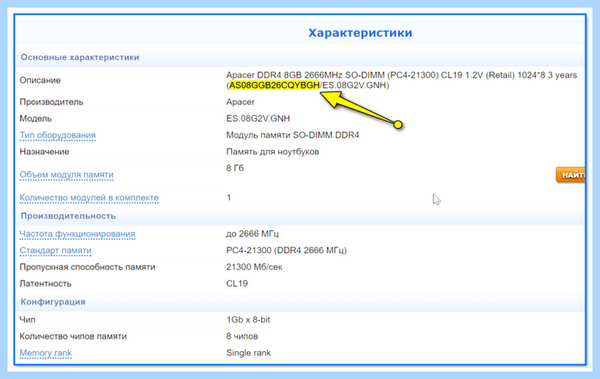This screenshot has height=379, width=600.
Task: Click the 'Основные характеристики' section header
Action: pyautogui.click(x=80, y=57)
